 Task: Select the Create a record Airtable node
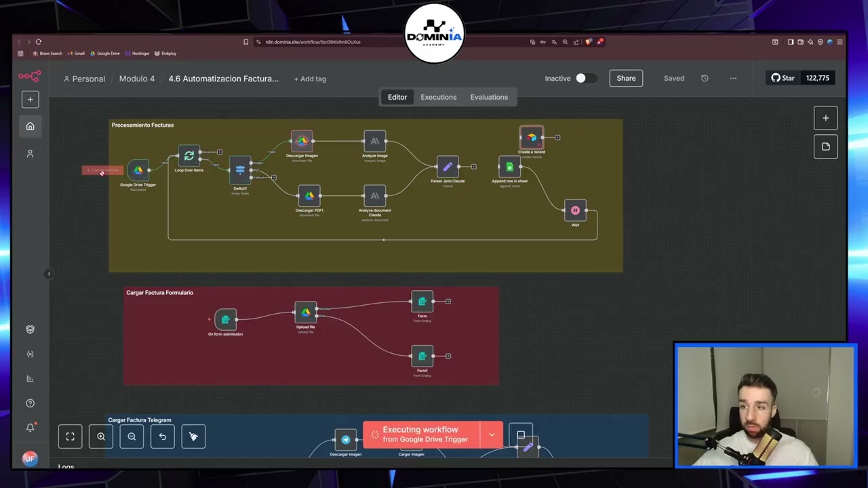click(532, 138)
